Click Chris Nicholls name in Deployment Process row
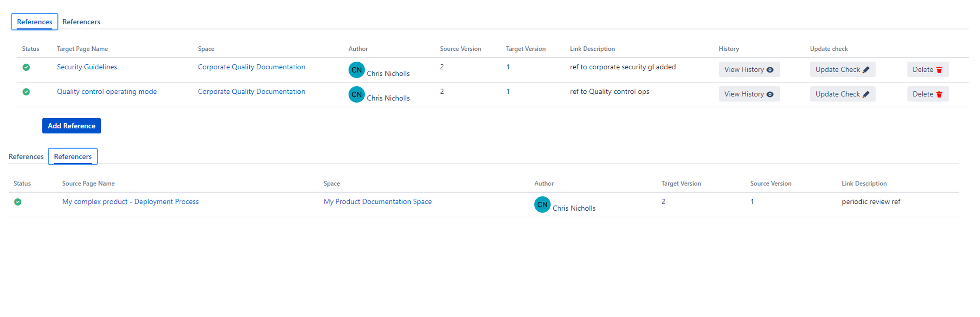 [x=574, y=208]
